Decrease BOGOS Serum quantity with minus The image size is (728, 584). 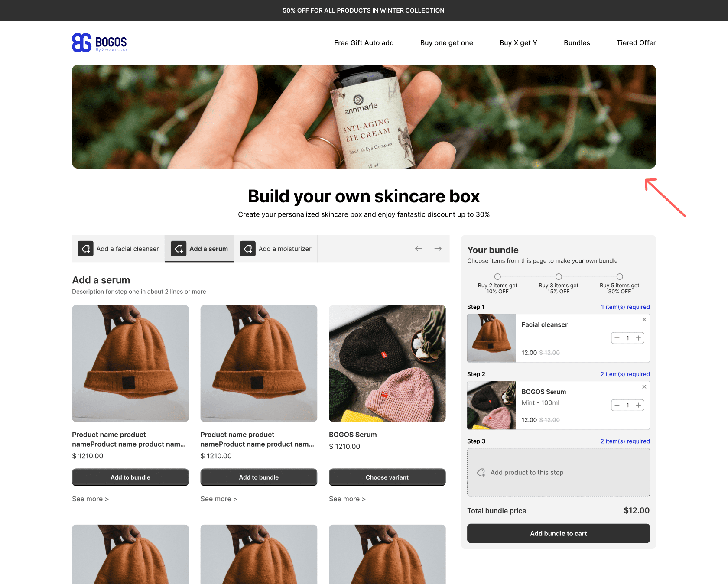[x=617, y=405]
